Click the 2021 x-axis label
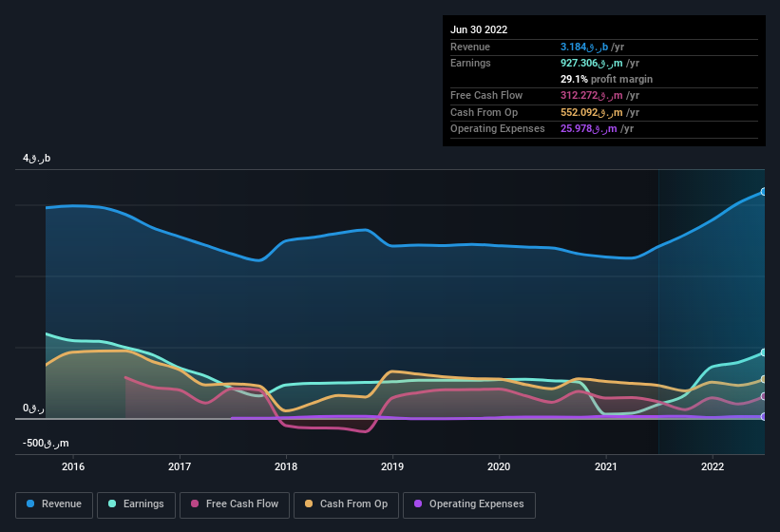The height and width of the screenshot is (532, 780). pos(606,466)
